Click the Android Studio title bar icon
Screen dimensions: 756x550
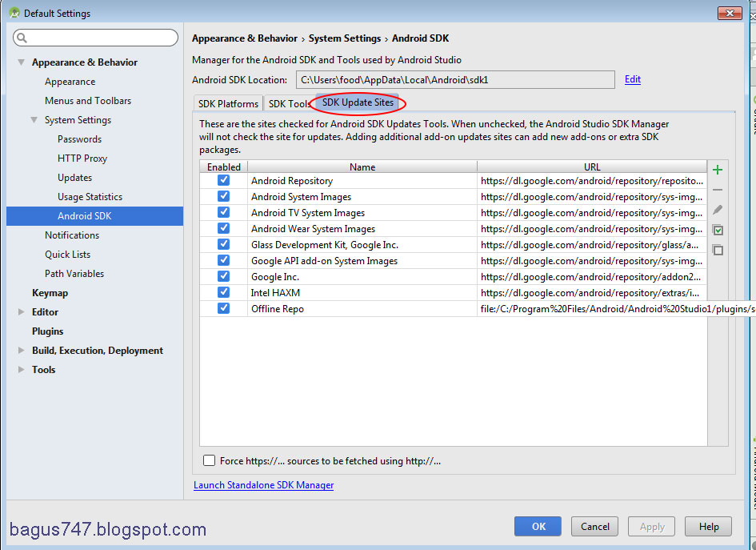14,13
